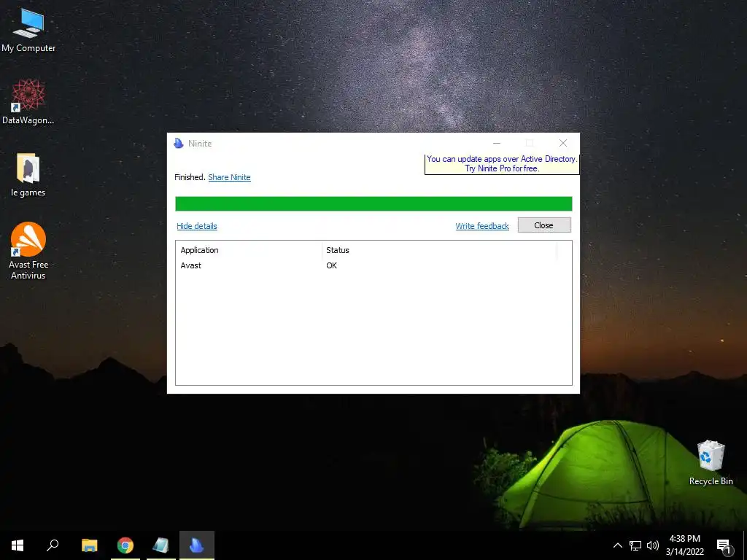Show hidden system tray icons
Image resolution: width=747 pixels, height=560 pixels.
[617, 545]
